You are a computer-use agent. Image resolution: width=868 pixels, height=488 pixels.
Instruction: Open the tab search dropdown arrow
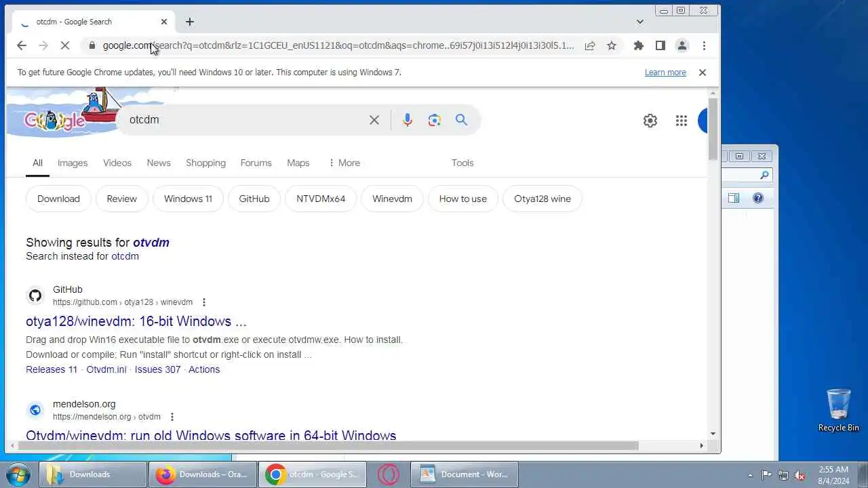click(639, 22)
